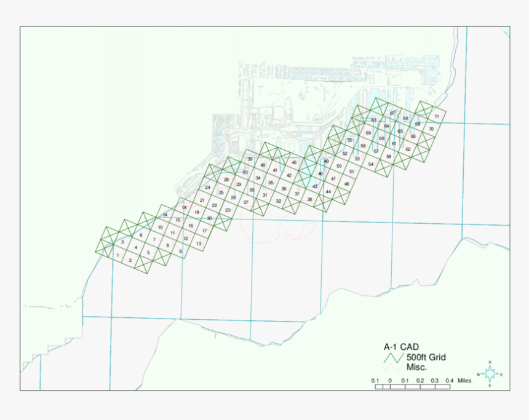Select grid cell labeled 32
This screenshot has width=529, height=420.
click(x=278, y=201)
